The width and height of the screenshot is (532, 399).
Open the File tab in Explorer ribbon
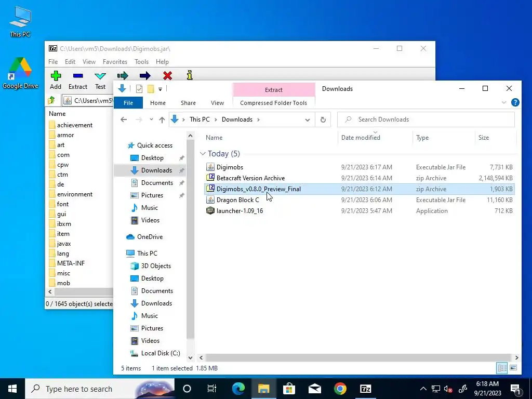click(x=128, y=103)
